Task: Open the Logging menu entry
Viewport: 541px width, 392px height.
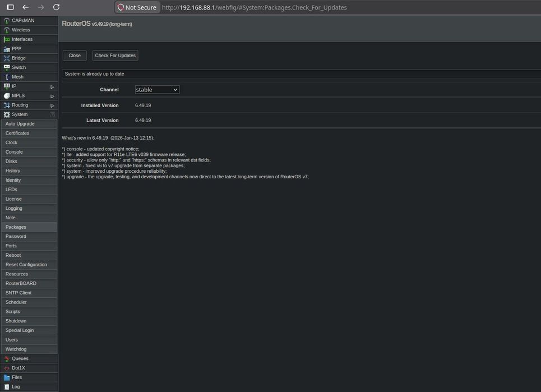Action: pyautogui.click(x=29, y=209)
